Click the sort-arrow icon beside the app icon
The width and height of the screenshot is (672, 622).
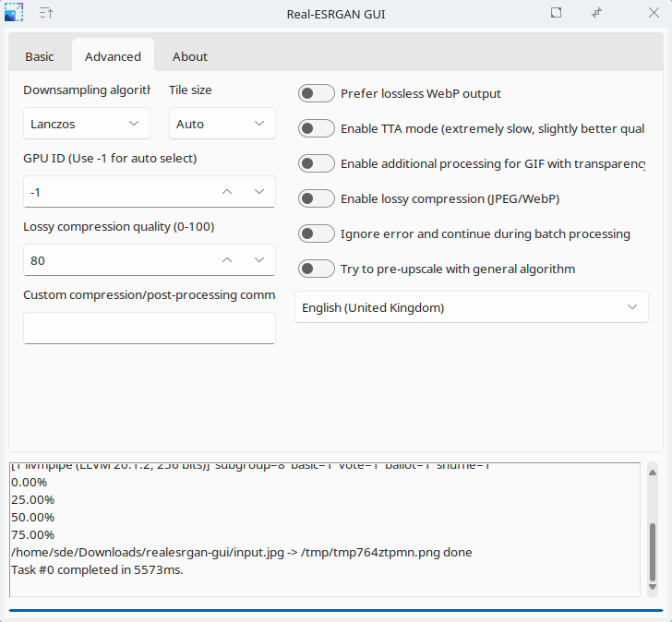46,13
